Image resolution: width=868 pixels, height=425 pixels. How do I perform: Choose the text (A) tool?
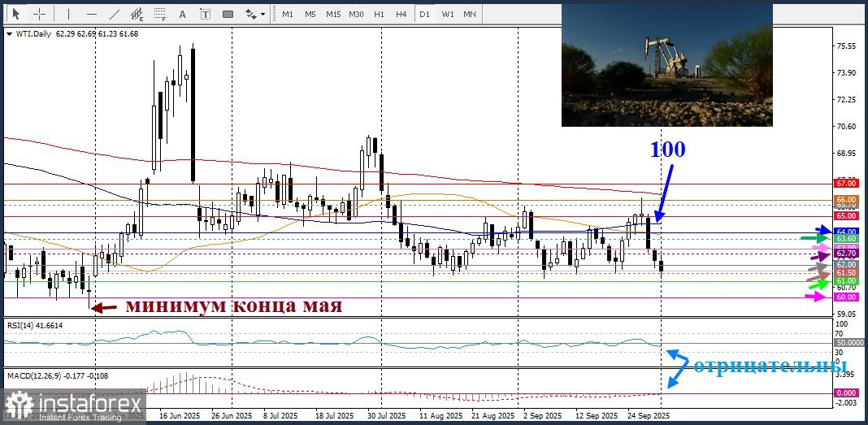pos(182,14)
